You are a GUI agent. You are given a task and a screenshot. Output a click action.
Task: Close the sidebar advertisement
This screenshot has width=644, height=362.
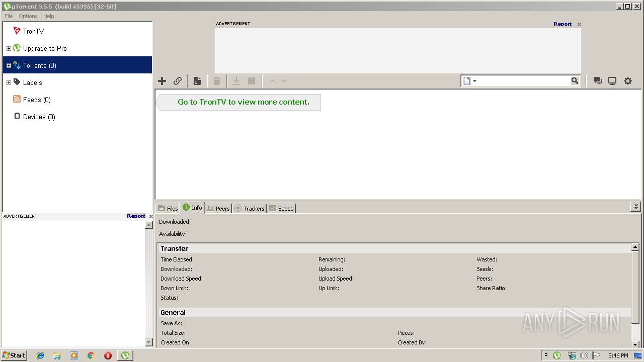pyautogui.click(x=151, y=216)
